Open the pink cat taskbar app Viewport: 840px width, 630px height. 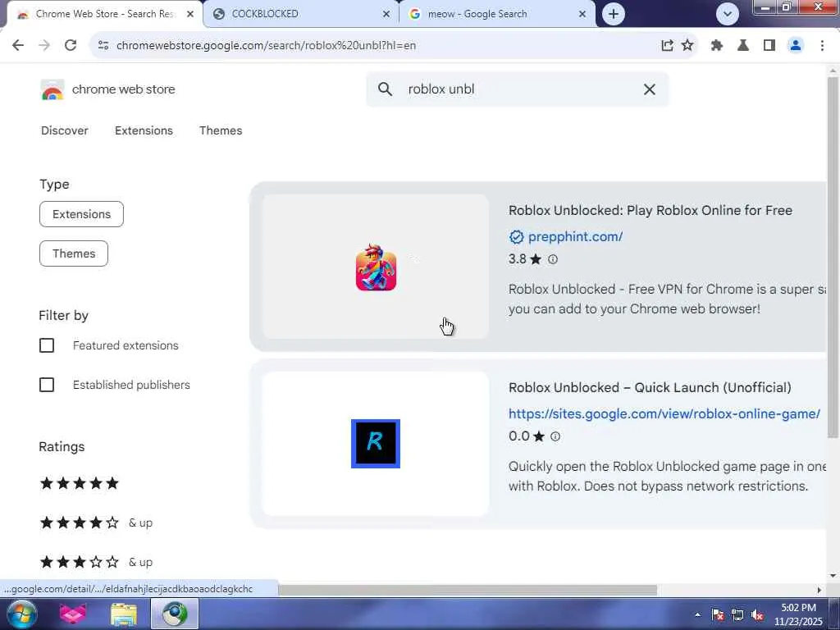[x=73, y=614]
